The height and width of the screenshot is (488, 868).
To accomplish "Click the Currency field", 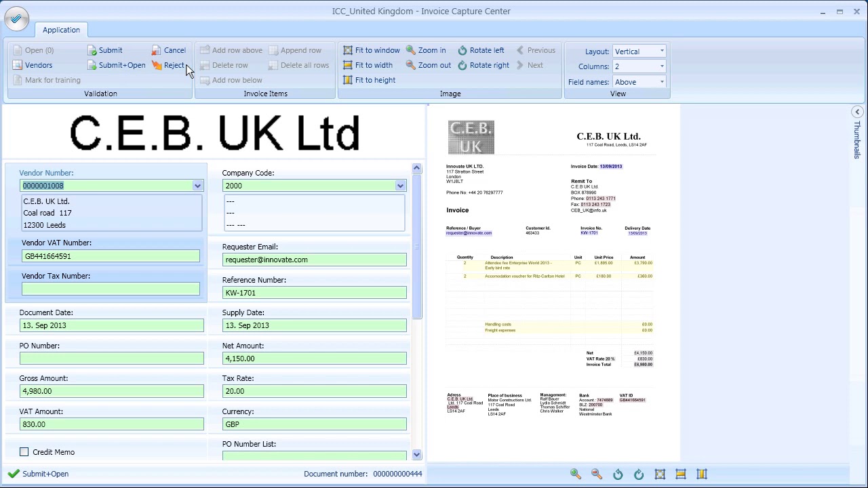I will coord(315,424).
